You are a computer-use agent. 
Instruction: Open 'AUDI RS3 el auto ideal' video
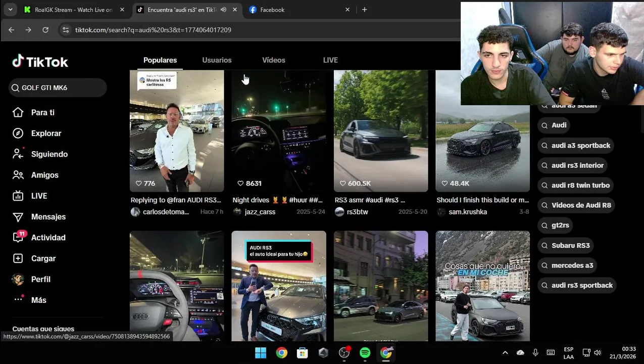[279, 286]
